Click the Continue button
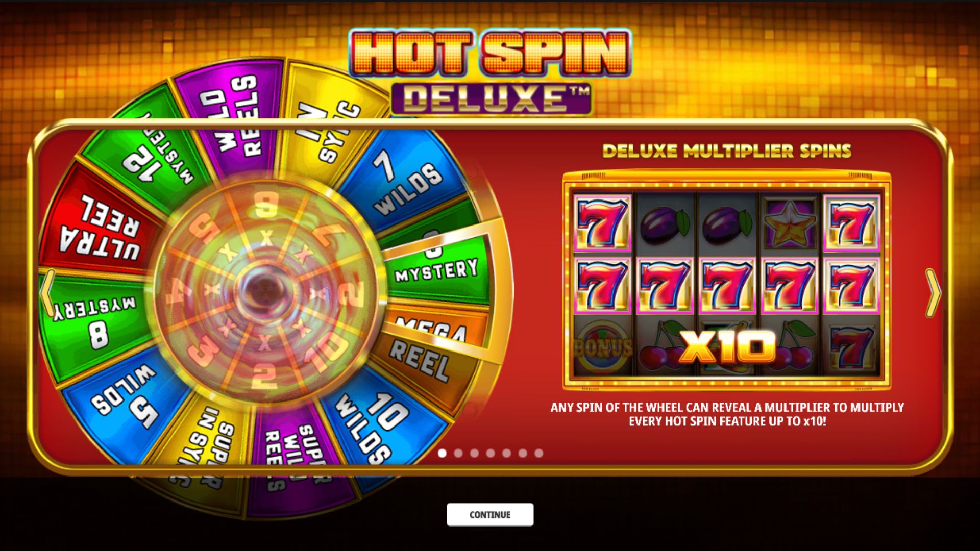This screenshot has width=980, height=551. [490, 514]
